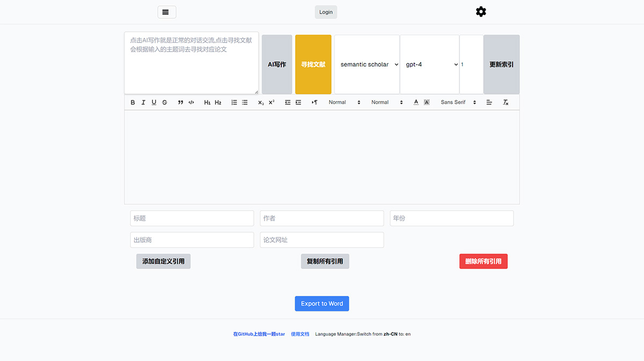Toggle the numbered list
The height and width of the screenshot is (361, 644).
pos(234,102)
